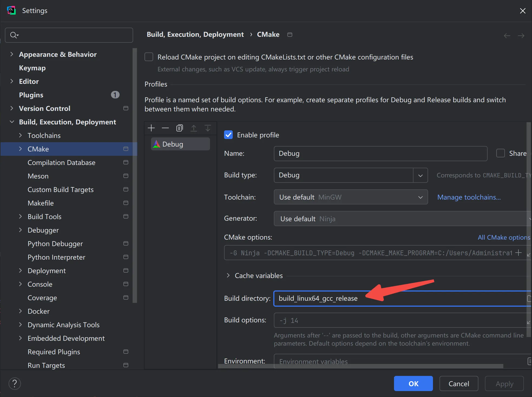Open the Plugins settings page
Viewport: 532px width, 397px height.
tap(31, 95)
